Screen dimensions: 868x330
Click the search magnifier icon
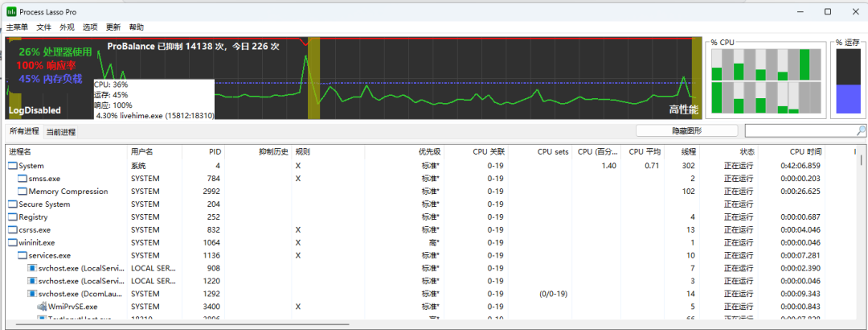pyautogui.click(x=861, y=131)
